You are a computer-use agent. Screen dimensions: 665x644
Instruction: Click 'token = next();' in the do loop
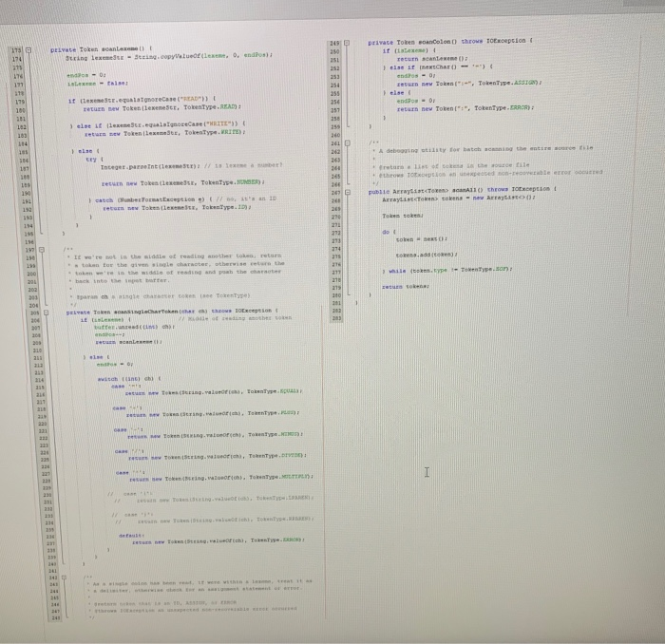421,239
